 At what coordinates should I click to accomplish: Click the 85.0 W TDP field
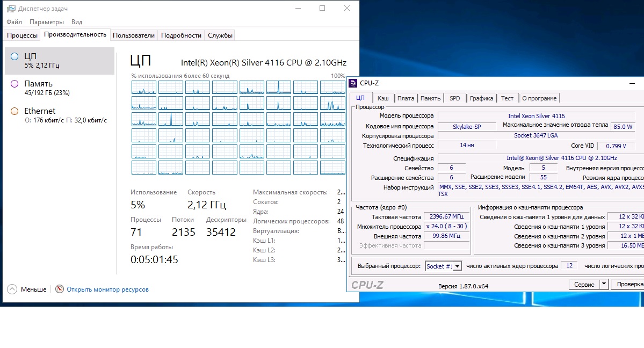[x=623, y=127]
